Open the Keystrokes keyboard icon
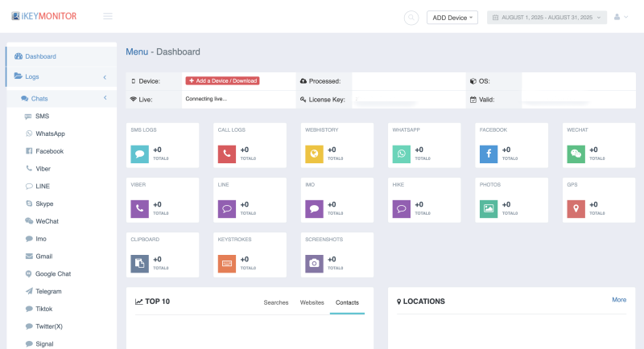Image resolution: width=644 pixels, height=349 pixels. [227, 264]
